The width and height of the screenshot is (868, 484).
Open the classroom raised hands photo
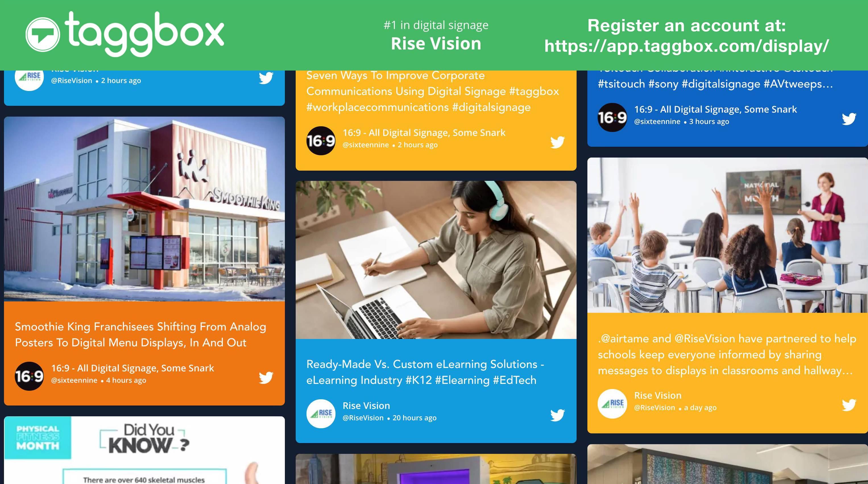(728, 235)
